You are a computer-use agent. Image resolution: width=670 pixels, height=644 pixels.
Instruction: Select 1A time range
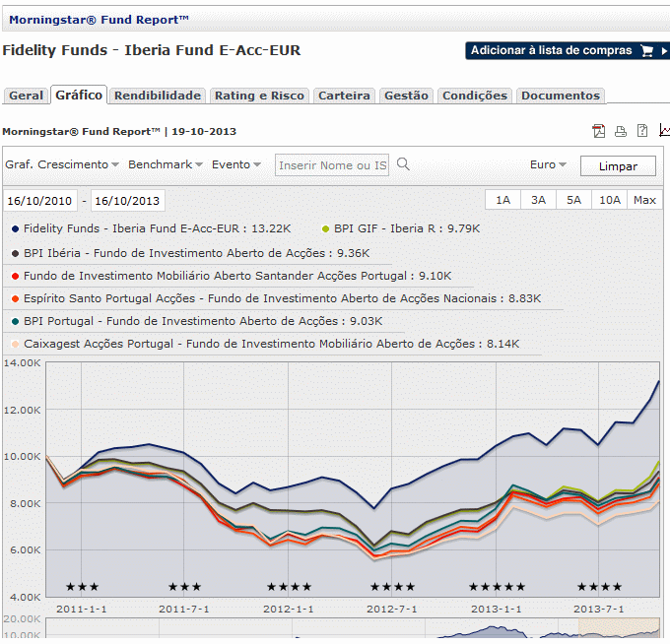(x=502, y=200)
